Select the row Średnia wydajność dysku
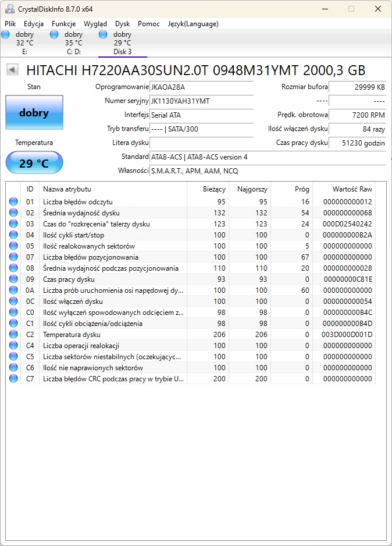Viewport: 392px width, 546px height. coord(191,213)
